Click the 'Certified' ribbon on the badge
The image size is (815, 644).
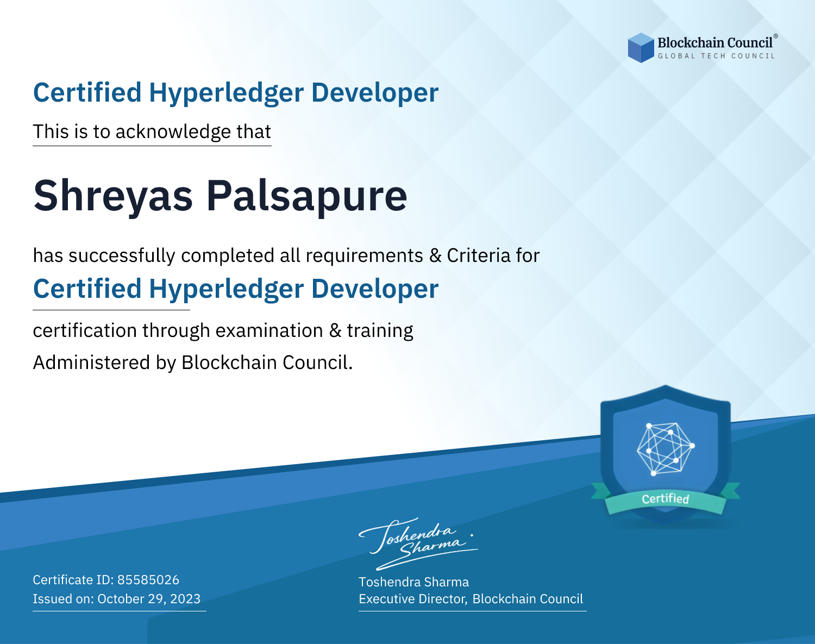click(666, 499)
